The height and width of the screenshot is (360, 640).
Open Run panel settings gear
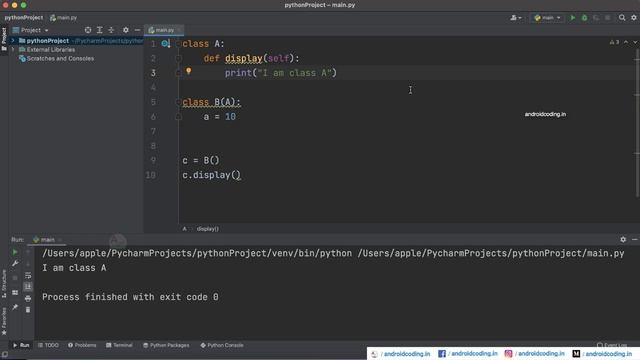pyautogui.click(x=623, y=240)
